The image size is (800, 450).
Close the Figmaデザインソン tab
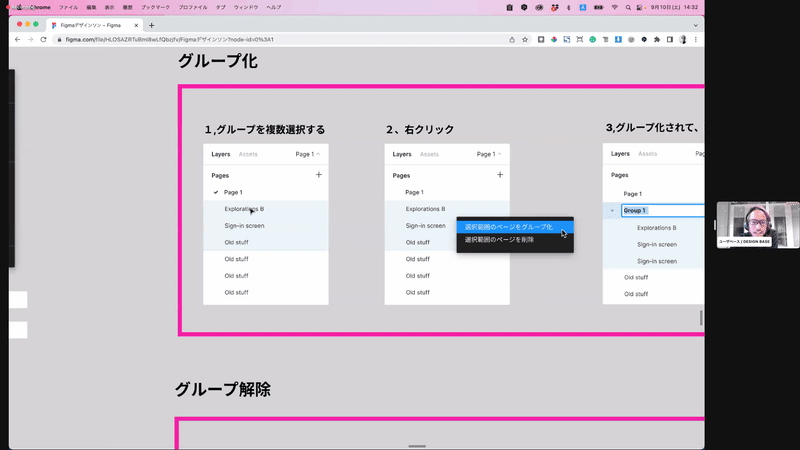coord(136,25)
